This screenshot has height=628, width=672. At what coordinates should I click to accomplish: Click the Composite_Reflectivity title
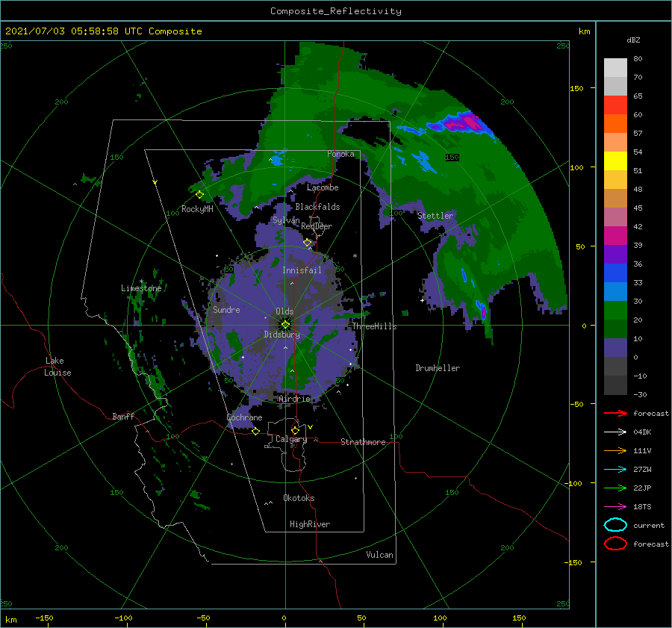[336, 11]
